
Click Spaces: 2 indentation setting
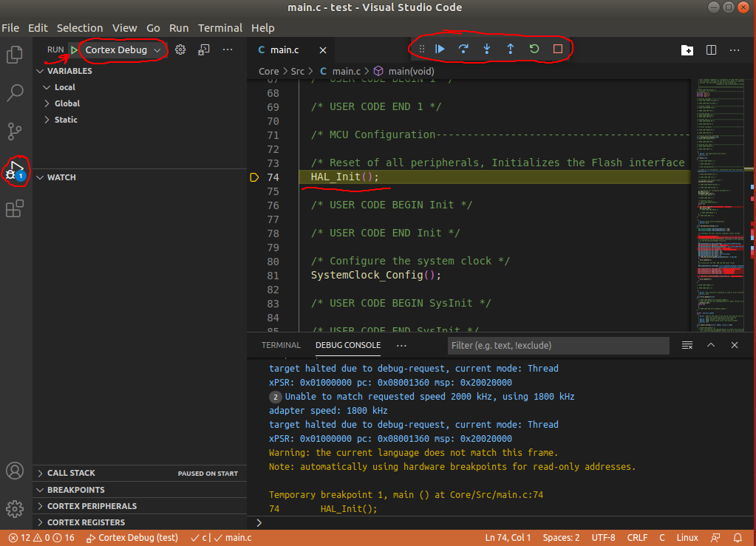pyautogui.click(x=561, y=538)
